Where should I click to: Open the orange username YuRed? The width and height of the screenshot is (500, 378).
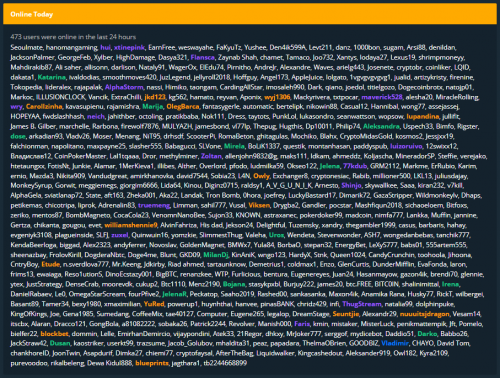click(x=154, y=304)
